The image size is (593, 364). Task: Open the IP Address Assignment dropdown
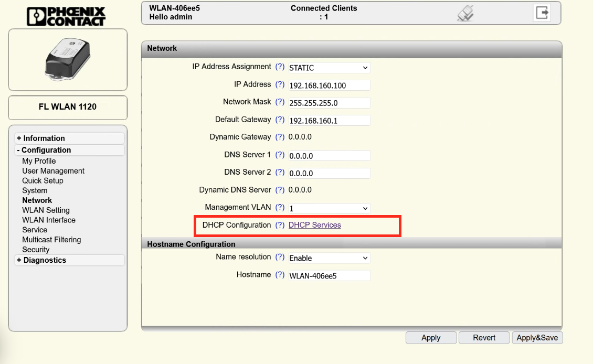[329, 68]
